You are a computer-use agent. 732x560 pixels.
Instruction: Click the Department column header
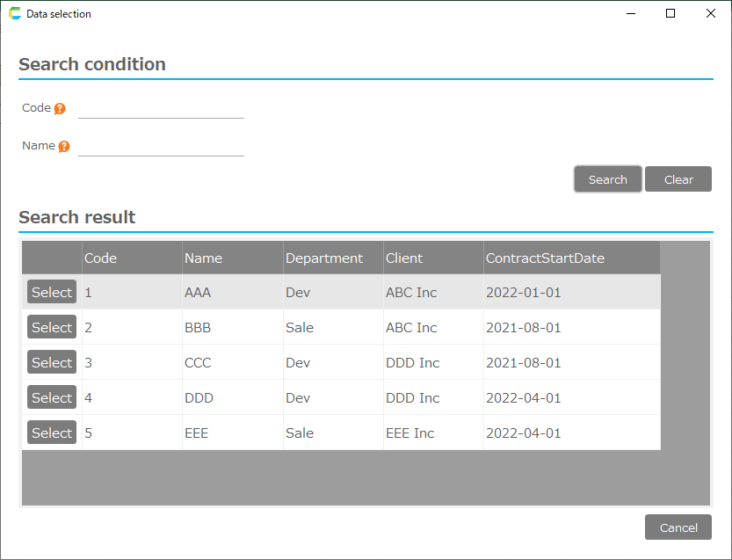[x=323, y=258]
